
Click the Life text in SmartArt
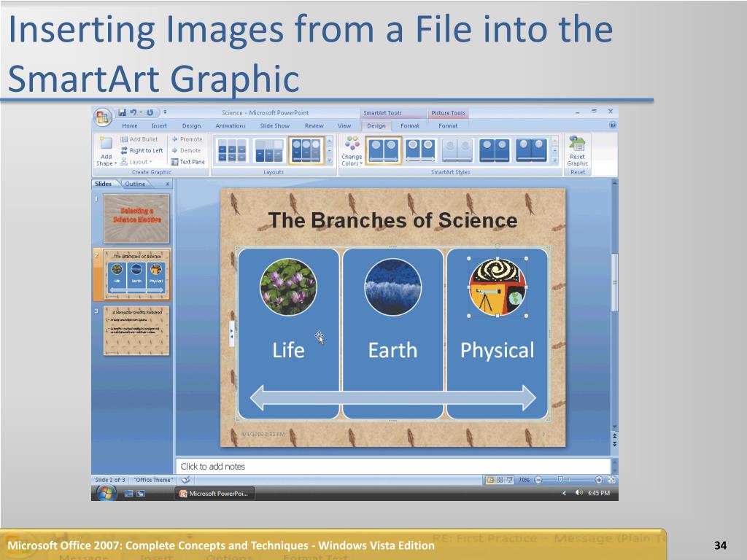coord(288,350)
